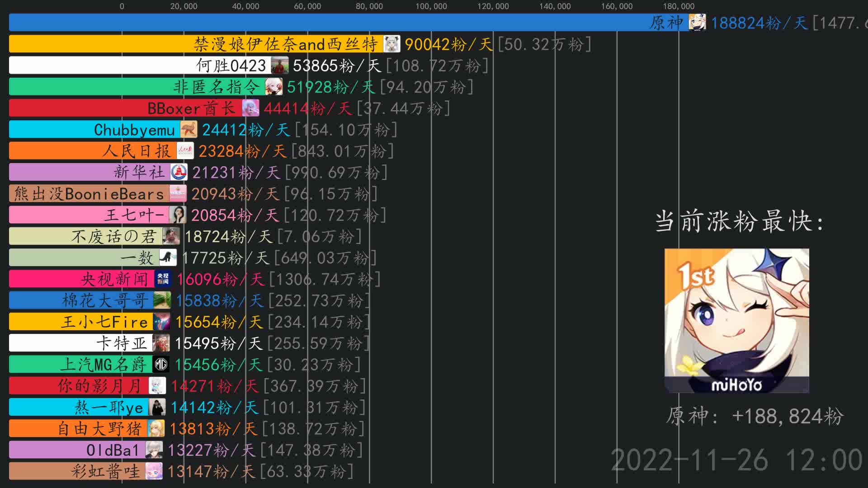Click the [7.06万粉] total
This screenshot has width=868, height=488.
click(320, 236)
